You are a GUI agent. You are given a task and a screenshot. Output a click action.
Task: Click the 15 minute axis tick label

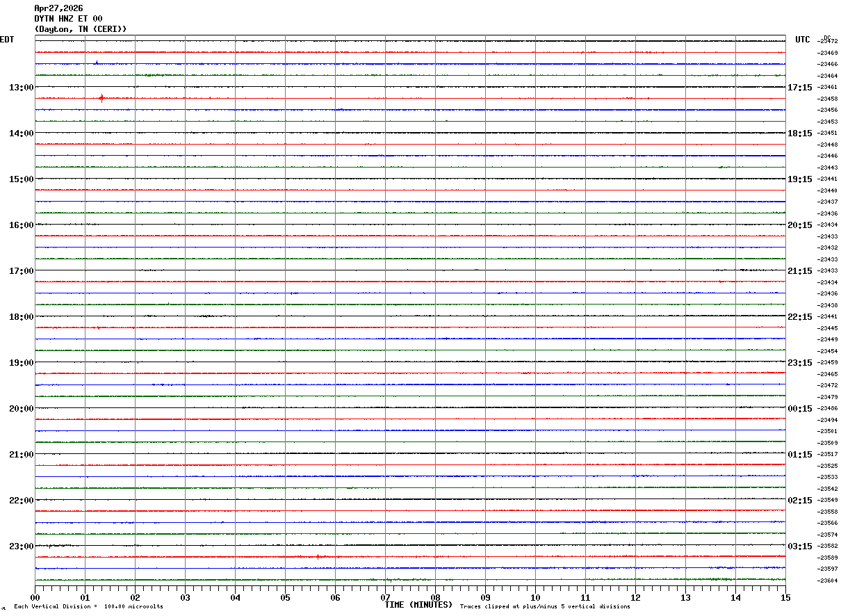785,597
